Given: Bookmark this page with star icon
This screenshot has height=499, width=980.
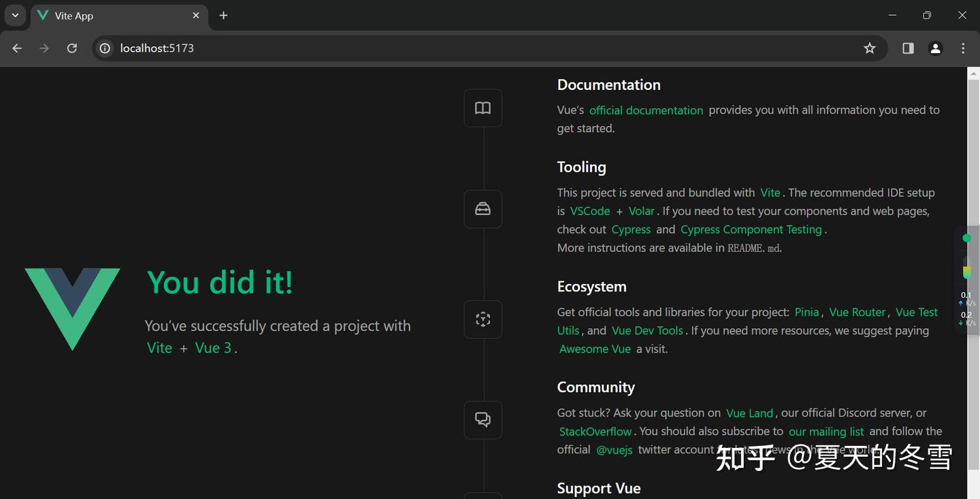Looking at the screenshot, I should pyautogui.click(x=870, y=48).
